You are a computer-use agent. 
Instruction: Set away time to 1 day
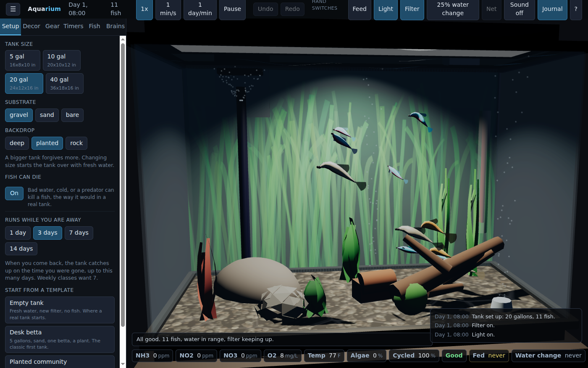[x=18, y=233]
